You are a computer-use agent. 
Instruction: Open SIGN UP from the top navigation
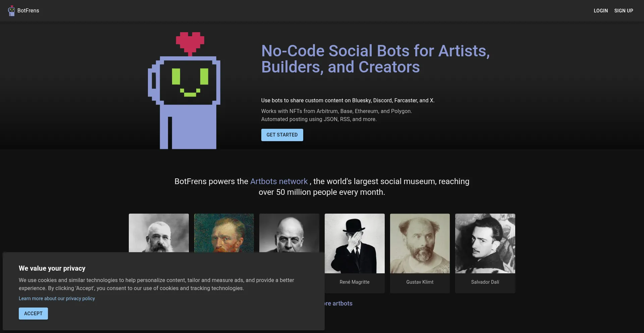coord(624,10)
